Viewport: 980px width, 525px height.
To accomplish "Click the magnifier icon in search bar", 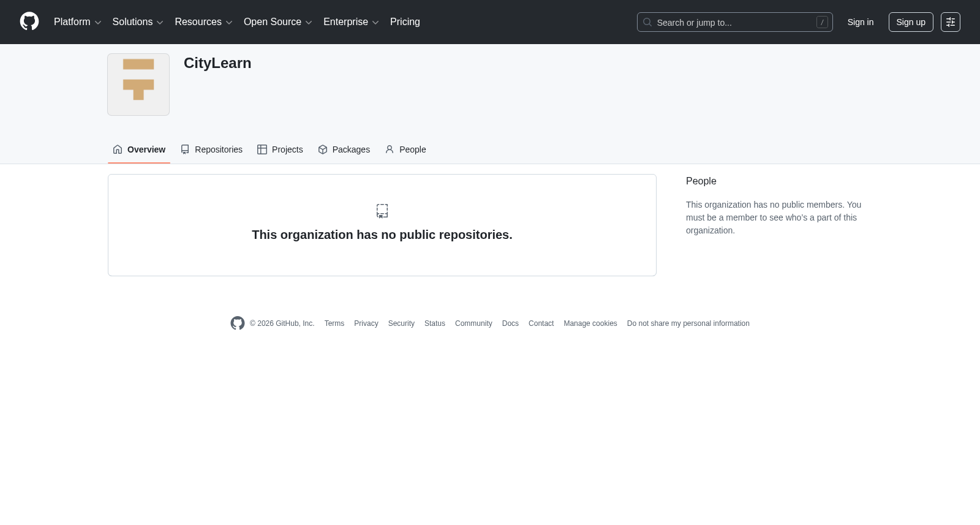I will coord(647,22).
